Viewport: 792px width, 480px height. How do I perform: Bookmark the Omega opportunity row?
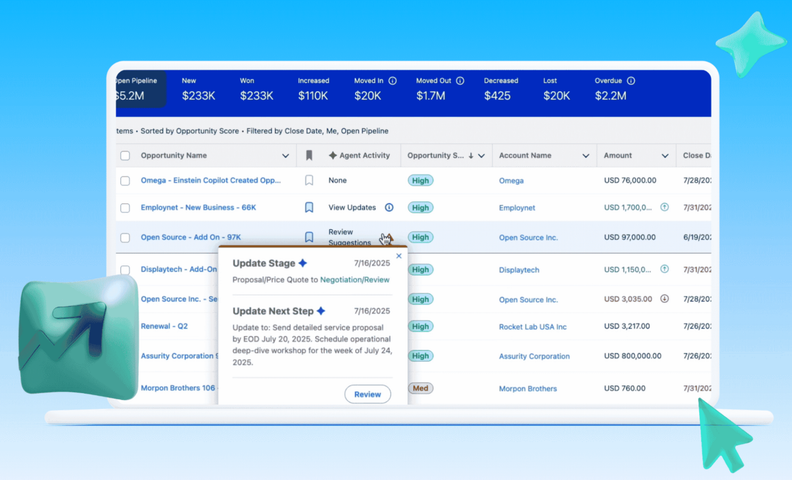[309, 180]
